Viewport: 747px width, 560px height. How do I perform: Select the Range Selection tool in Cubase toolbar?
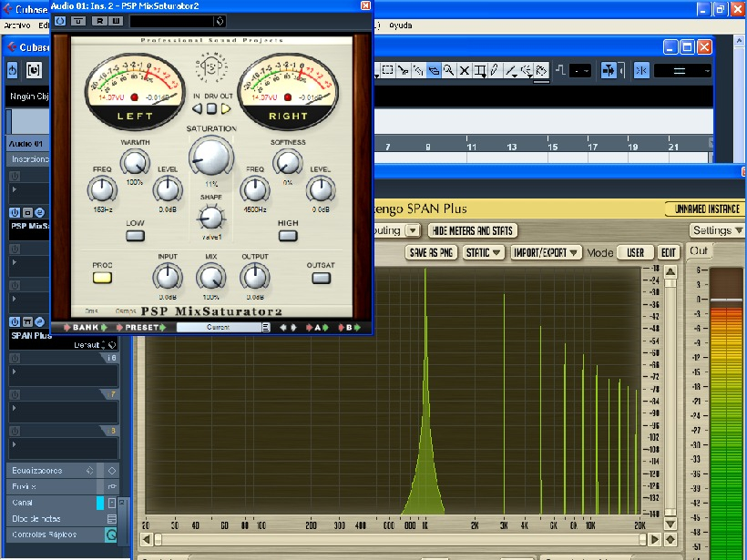(388, 70)
